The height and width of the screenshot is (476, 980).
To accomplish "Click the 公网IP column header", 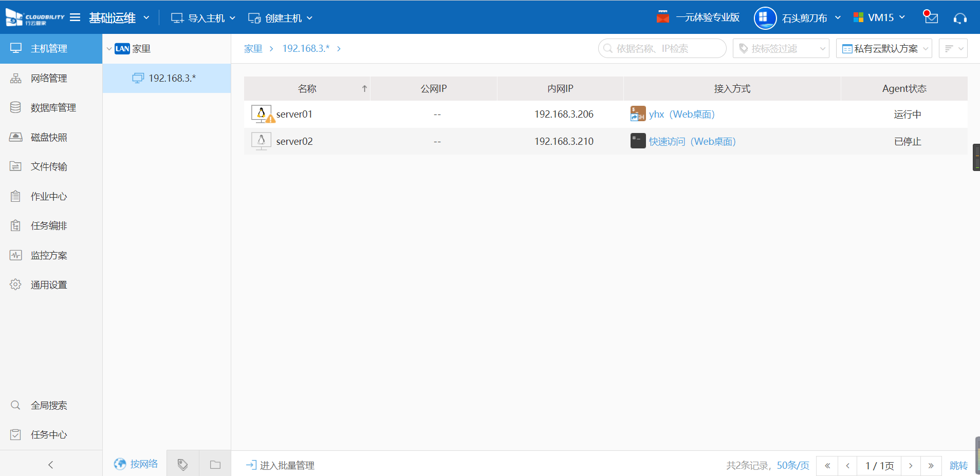I will (434, 88).
